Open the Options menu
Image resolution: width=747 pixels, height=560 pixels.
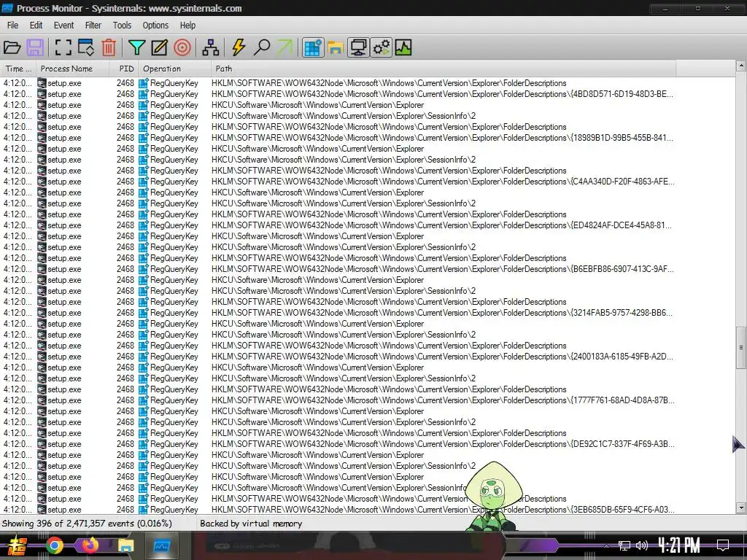tap(155, 26)
